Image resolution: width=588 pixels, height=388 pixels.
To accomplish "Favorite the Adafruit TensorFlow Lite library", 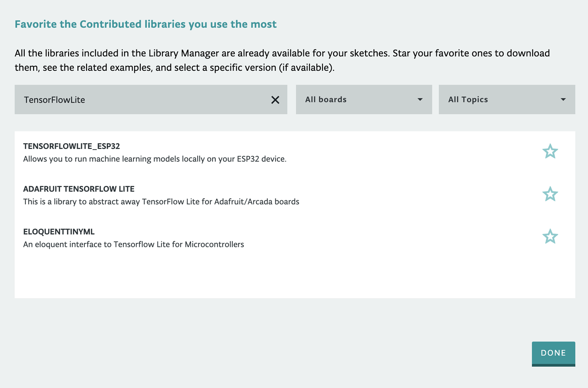I will (550, 194).
